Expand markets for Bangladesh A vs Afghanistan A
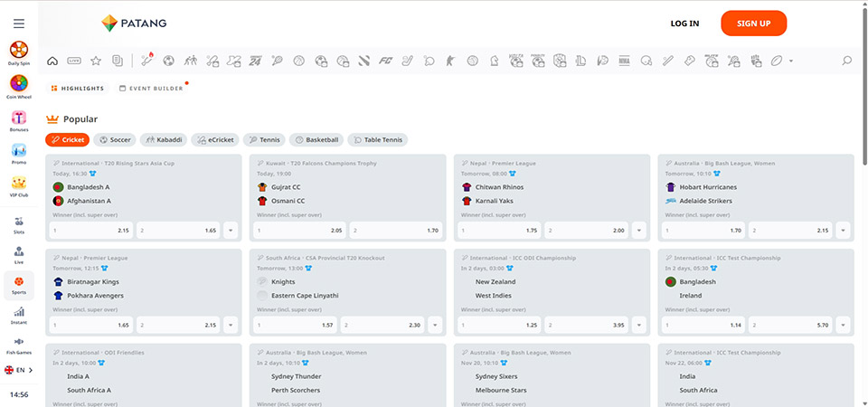This screenshot has width=868, height=407. tap(231, 231)
